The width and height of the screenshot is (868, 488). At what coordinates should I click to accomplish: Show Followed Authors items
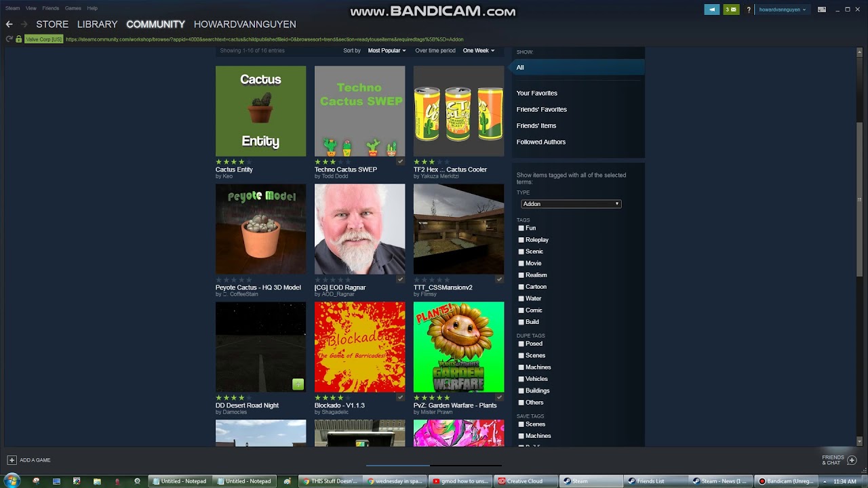coord(541,142)
